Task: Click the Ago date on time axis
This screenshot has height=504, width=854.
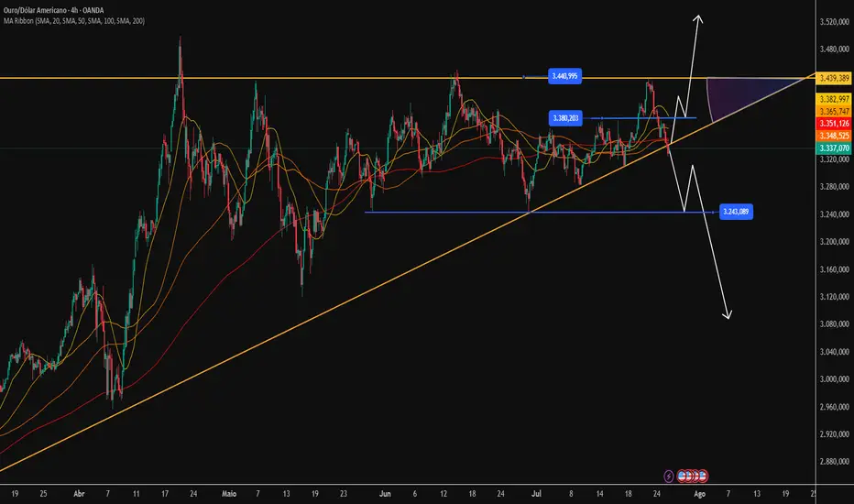Action: click(699, 494)
